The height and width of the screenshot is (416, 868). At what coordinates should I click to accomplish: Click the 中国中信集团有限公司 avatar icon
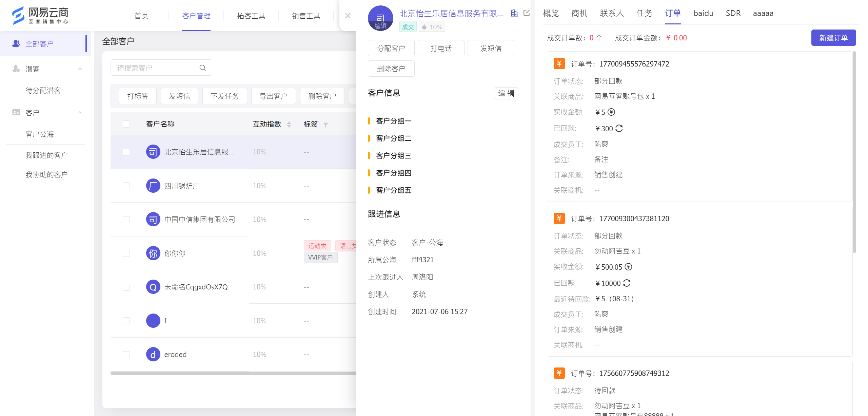point(153,219)
